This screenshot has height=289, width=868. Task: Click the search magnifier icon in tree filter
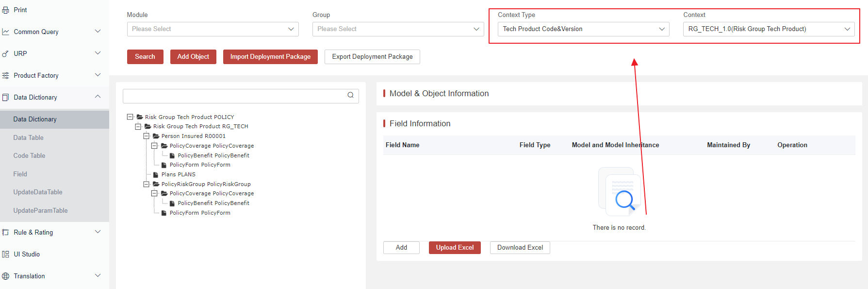350,95
